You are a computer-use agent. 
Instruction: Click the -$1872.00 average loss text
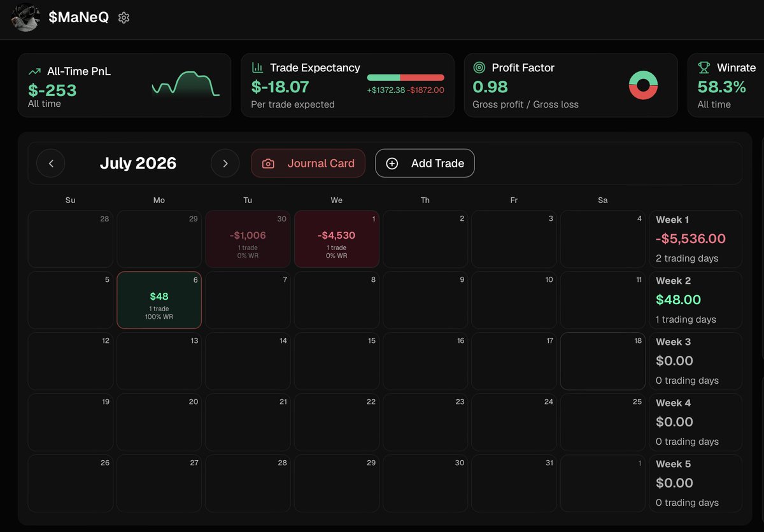[x=426, y=90]
